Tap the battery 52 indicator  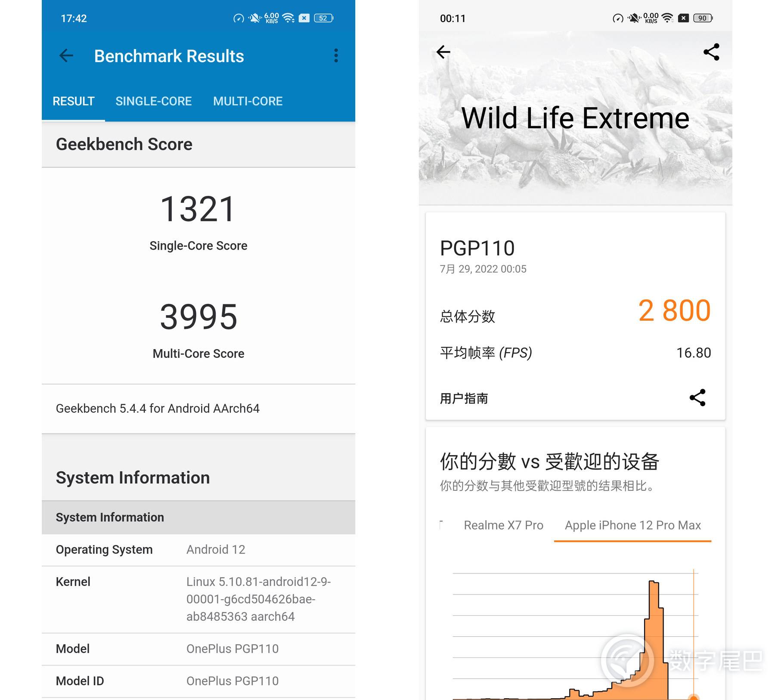tap(324, 18)
